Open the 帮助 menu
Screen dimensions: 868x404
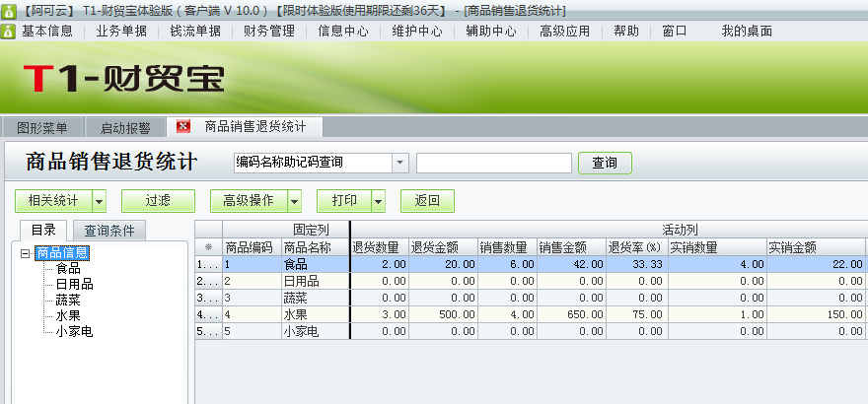click(x=626, y=32)
